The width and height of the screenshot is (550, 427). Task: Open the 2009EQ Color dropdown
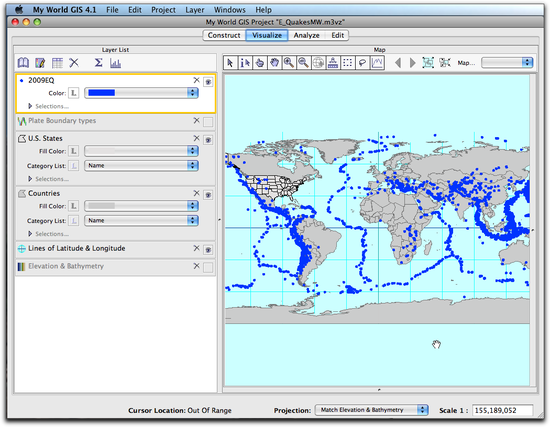pyautogui.click(x=141, y=93)
